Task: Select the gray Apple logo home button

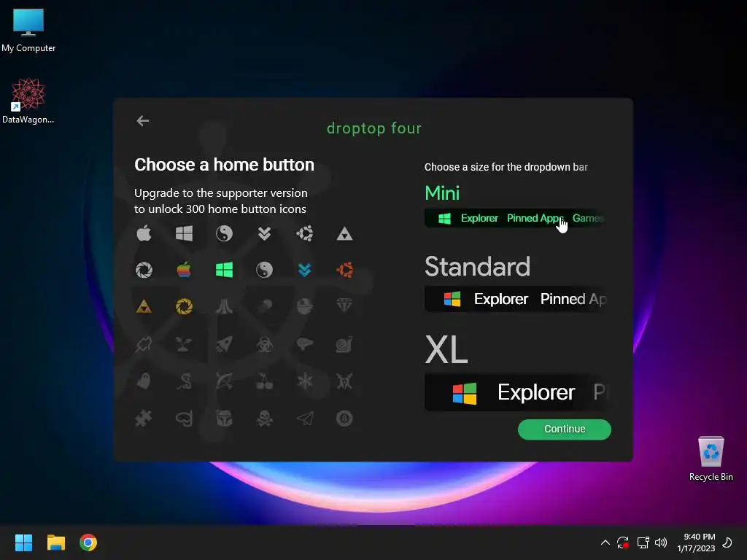Action: (x=144, y=233)
